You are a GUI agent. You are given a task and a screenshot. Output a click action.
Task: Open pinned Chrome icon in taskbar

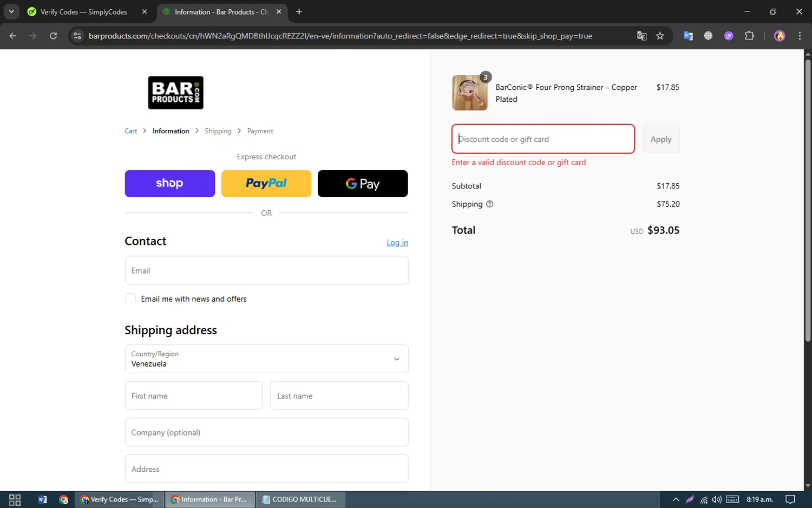pyautogui.click(x=64, y=499)
